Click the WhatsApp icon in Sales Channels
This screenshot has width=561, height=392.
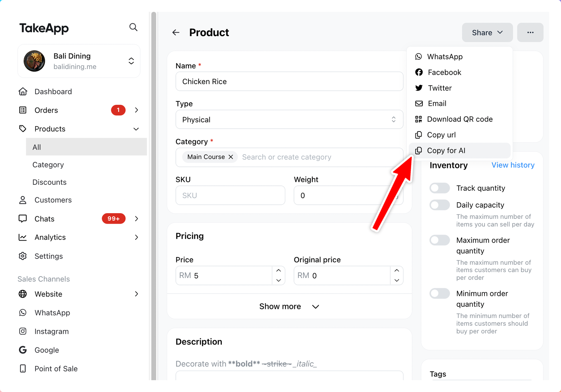tap(23, 312)
